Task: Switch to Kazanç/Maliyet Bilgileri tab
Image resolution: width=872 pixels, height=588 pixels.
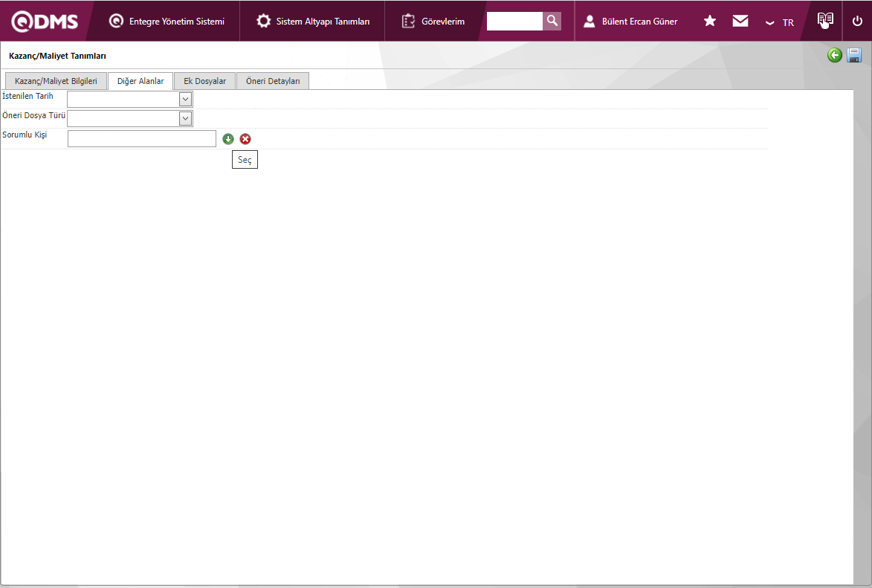Action: coord(56,81)
